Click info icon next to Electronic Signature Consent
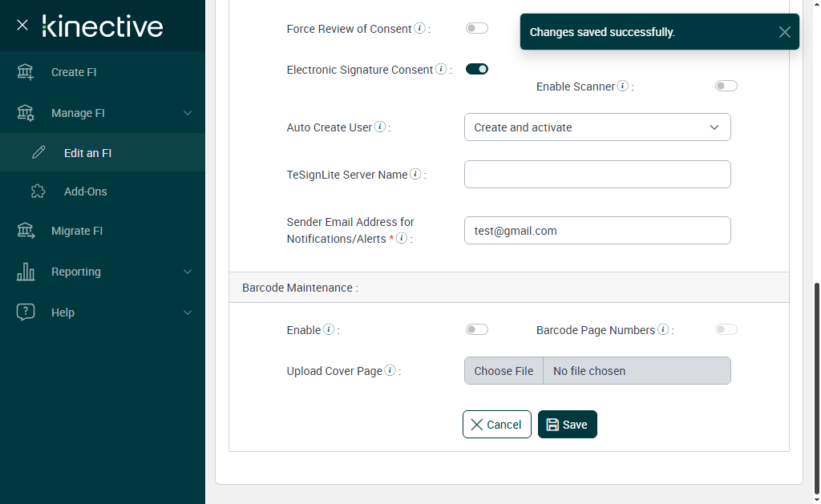 [442, 69]
